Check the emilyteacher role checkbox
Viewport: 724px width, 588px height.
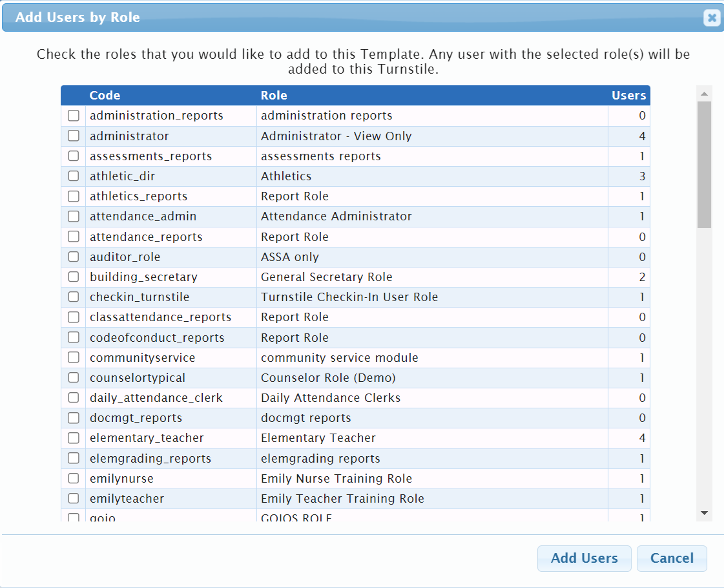74,498
